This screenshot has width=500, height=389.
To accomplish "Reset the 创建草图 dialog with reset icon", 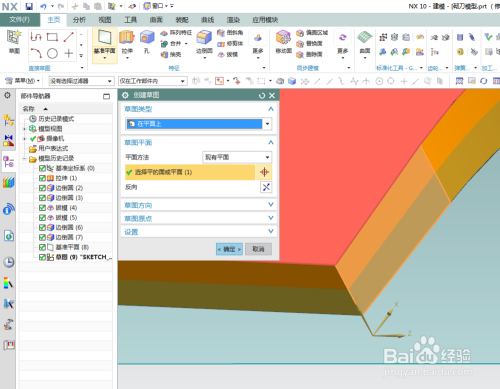I will tap(262, 96).
